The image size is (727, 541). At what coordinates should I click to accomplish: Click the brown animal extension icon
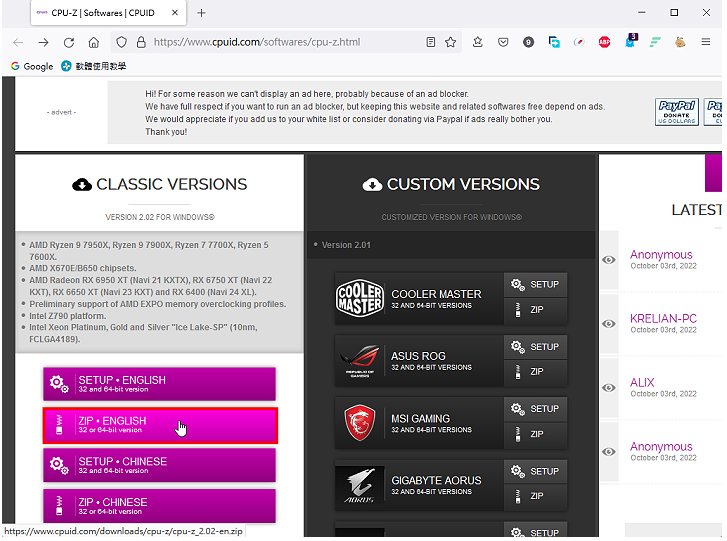point(680,42)
